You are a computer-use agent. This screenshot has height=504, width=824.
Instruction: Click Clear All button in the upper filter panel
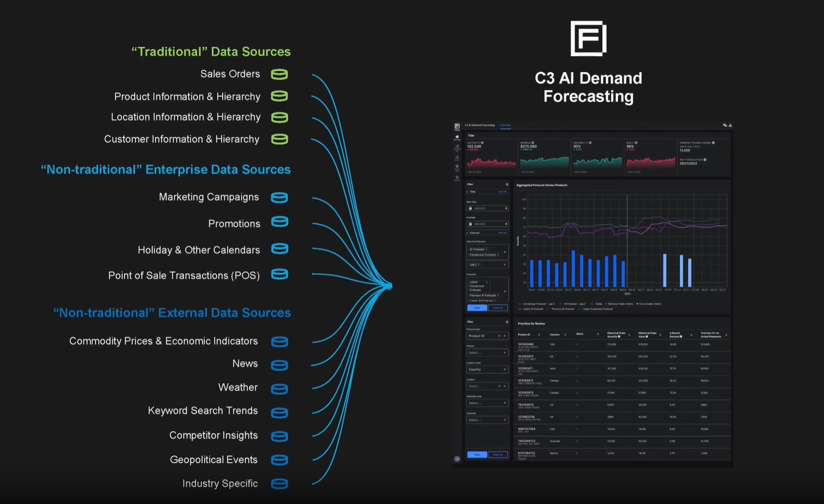498,308
